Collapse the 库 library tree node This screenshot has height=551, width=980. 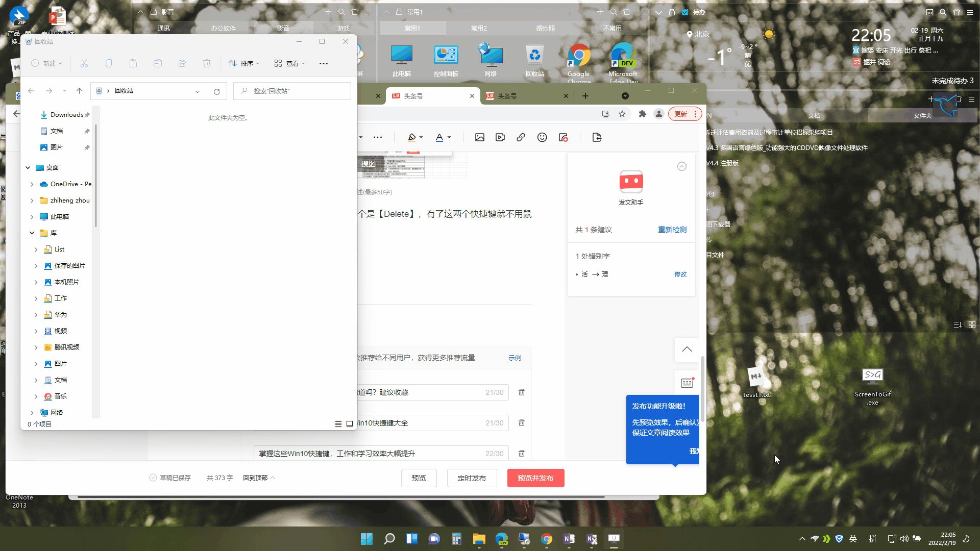click(32, 233)
